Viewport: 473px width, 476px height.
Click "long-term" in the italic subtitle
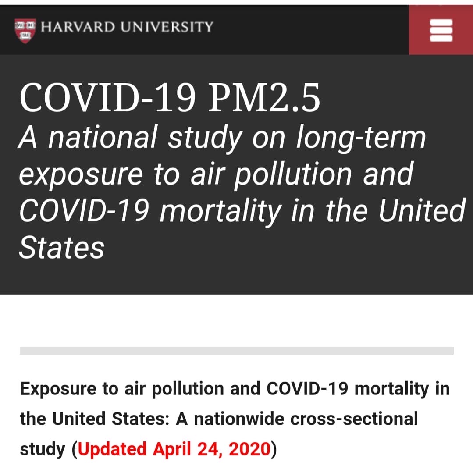361,137
